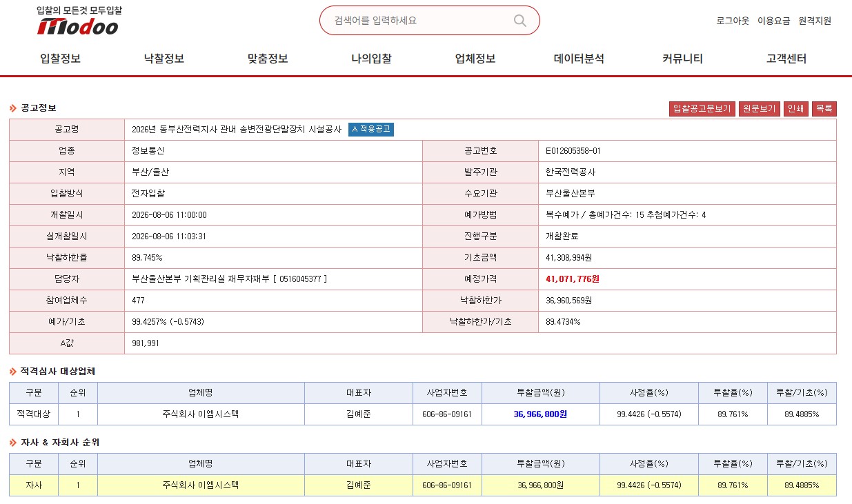
Task: Click 89.761% bid rate in 적격대상 row
Action: tap(733, 414)
